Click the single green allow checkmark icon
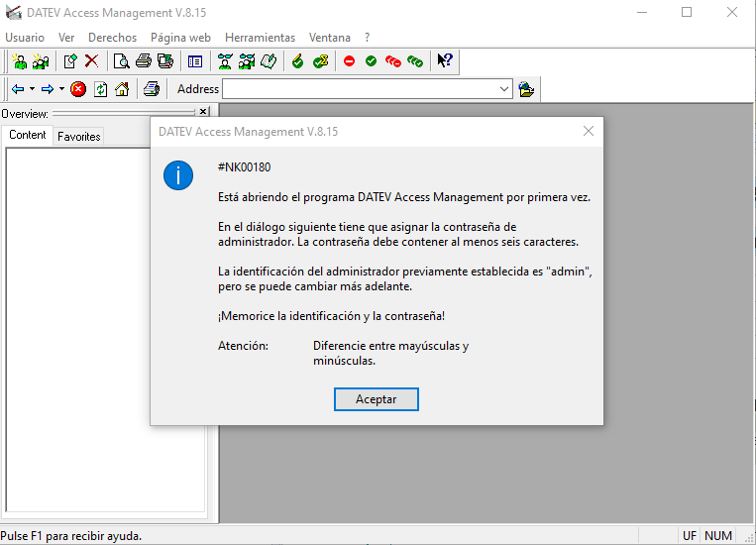Screen dimensions: 756x545 [x=371, y=61]
